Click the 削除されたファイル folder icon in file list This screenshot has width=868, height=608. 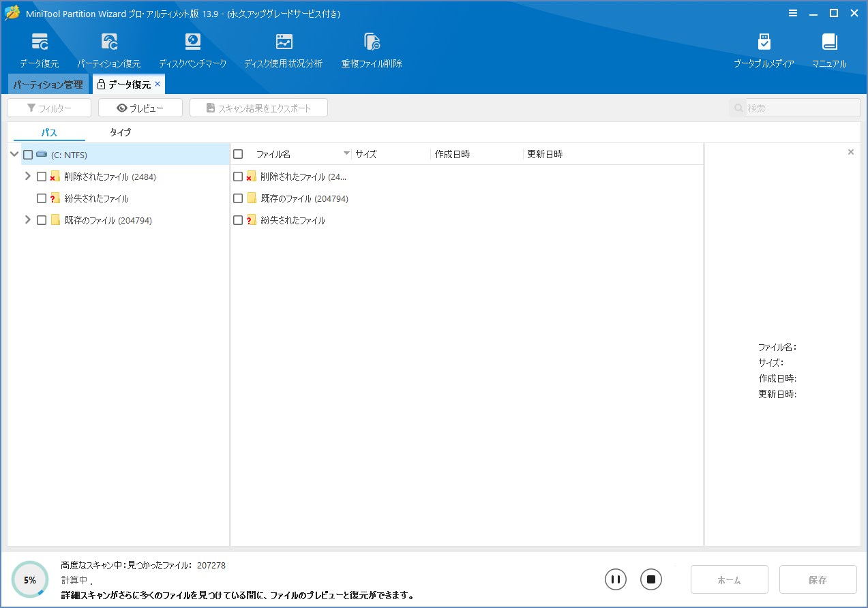251,177
